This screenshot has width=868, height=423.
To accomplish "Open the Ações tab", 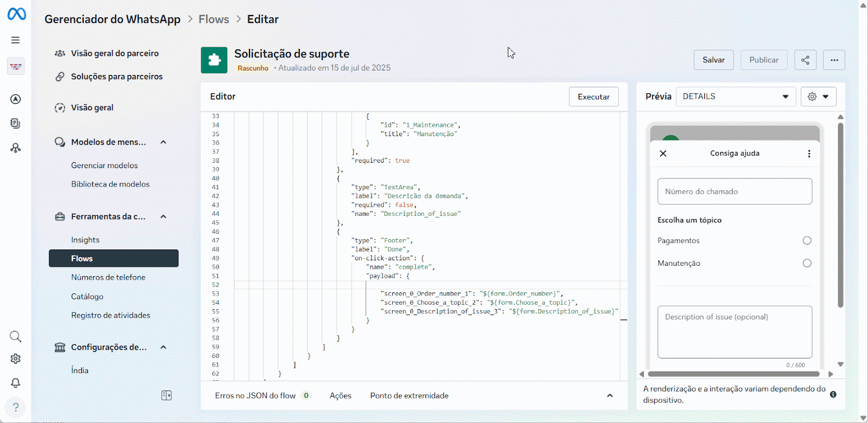I will (341, 395).
